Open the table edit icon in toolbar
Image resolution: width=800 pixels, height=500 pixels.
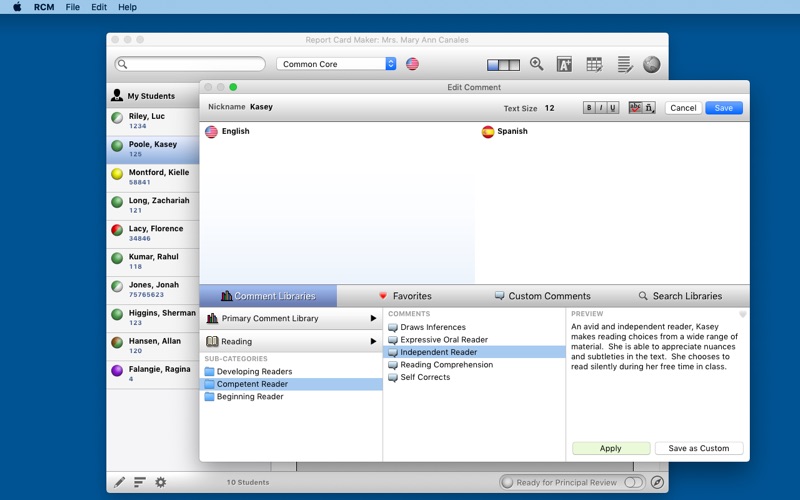(594, 64)
